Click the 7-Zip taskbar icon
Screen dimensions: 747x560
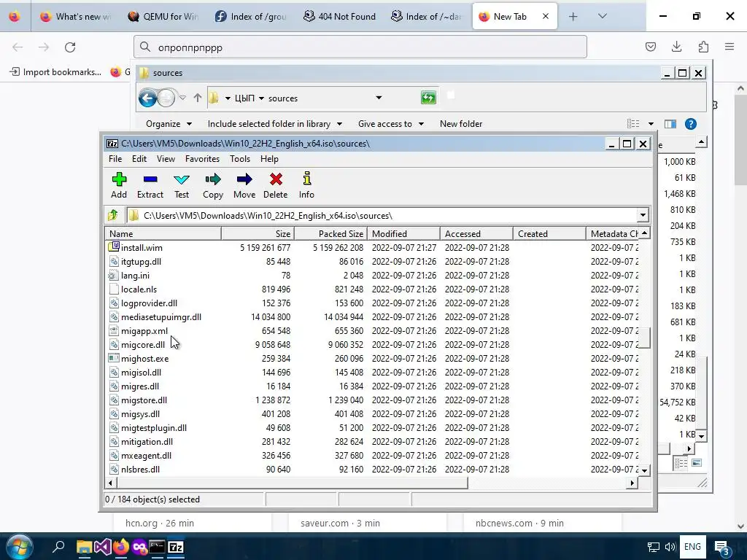tap(175, 547)
